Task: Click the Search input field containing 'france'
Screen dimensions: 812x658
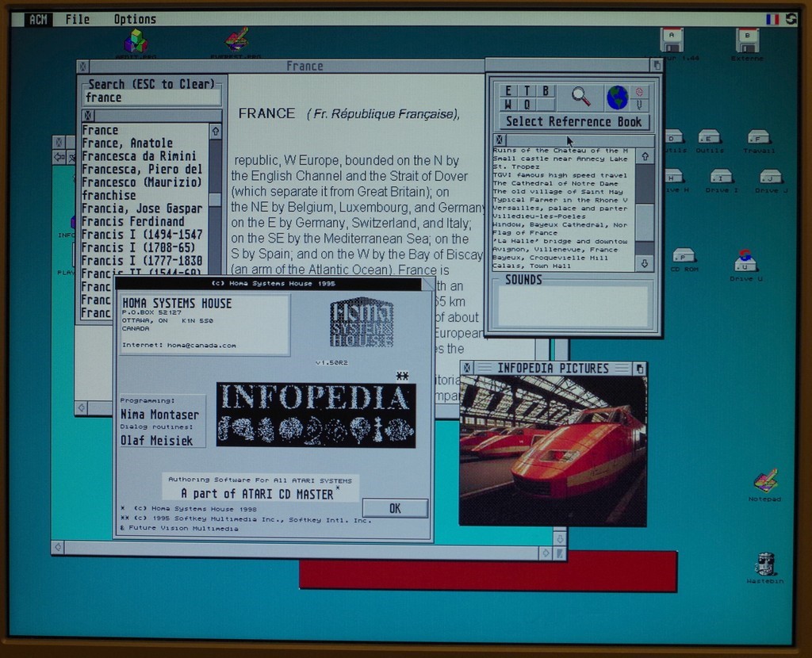Action: tap(151, 98)
